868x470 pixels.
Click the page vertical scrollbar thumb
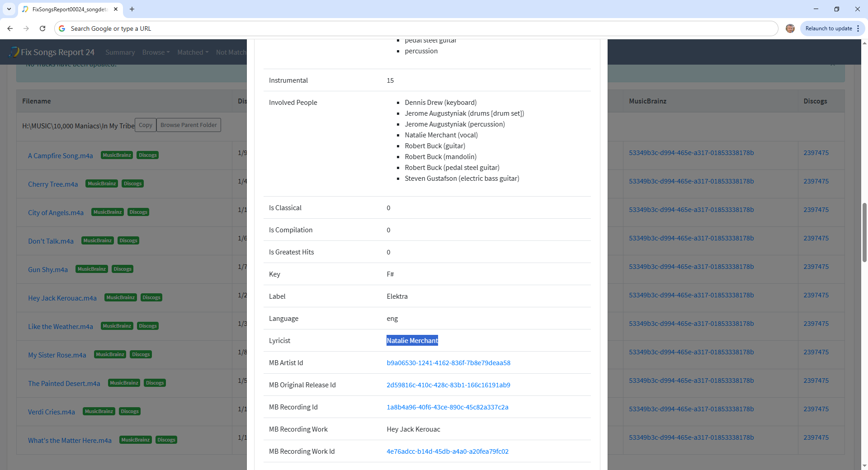coord(864,232)
